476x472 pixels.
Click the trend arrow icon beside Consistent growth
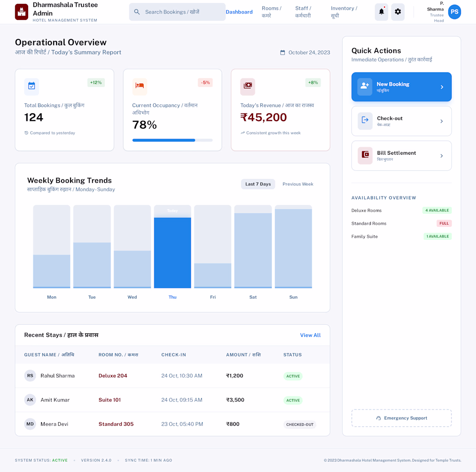pyautogui.click(x=243, y=133)
